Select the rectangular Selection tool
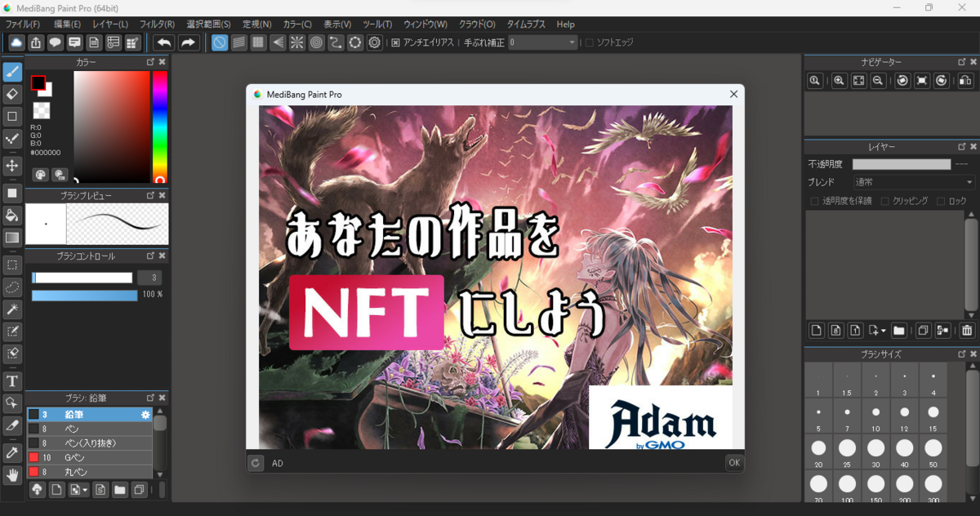The height and width of the screenshot is (516, 980). click(12, 265)
